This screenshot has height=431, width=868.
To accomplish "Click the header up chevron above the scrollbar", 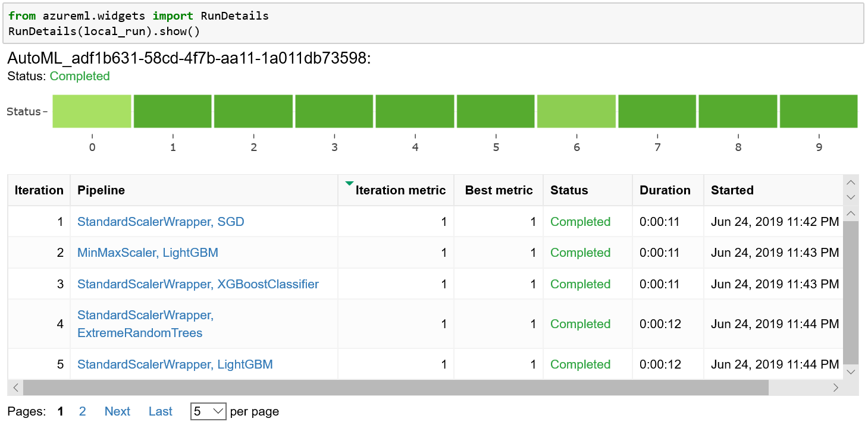I will click(x=851, y=183).
